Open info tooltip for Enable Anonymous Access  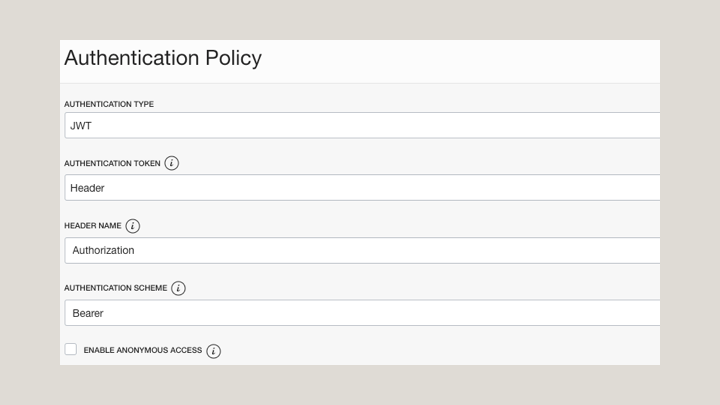(213, 351)
